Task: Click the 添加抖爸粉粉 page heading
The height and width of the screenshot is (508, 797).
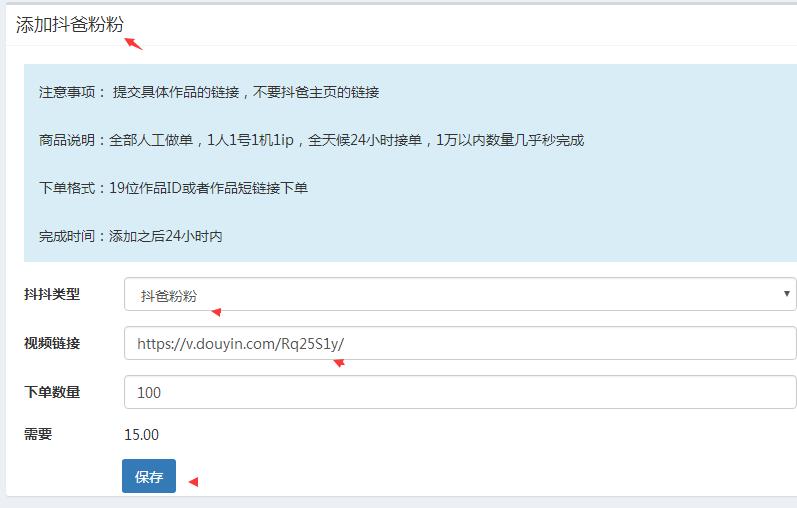Action: coord(70,24)
